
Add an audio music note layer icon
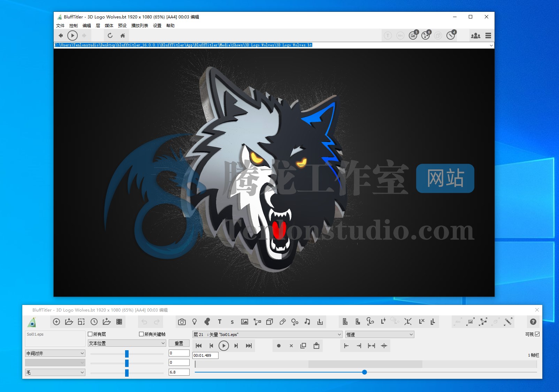tap(307, 322)
